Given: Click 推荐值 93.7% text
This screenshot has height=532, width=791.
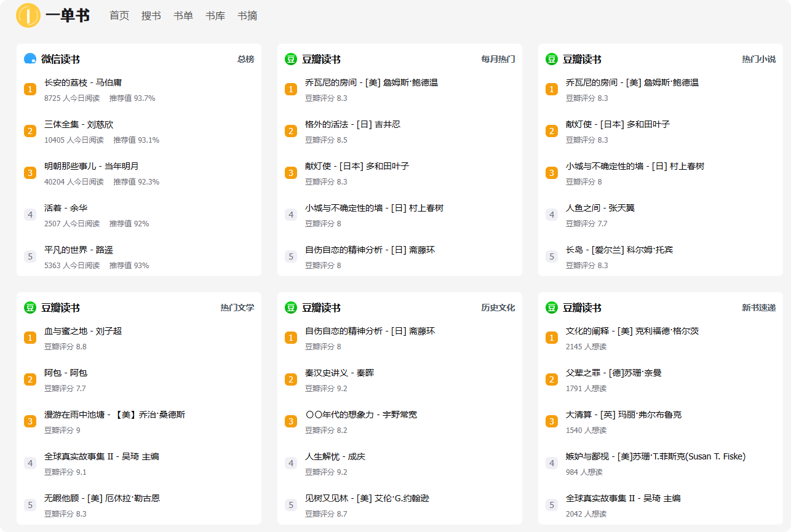Looking at the screenshot, I should (x=132, y=98).
